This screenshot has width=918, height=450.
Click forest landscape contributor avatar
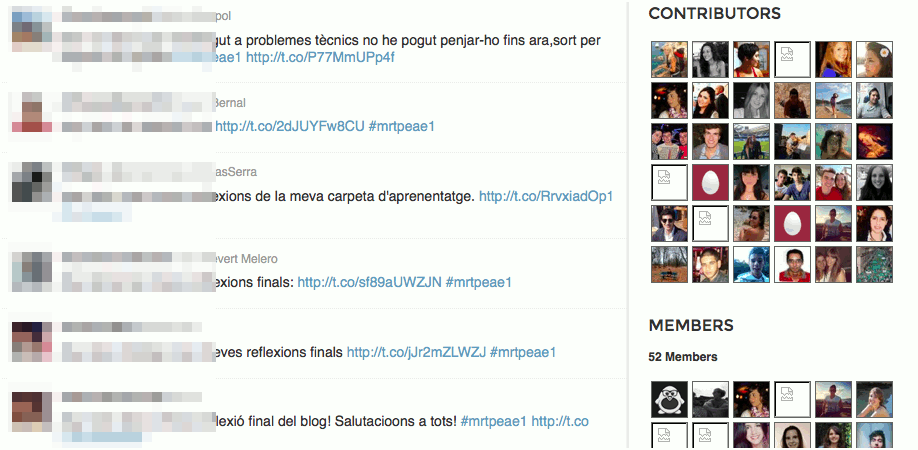[670, 264]
